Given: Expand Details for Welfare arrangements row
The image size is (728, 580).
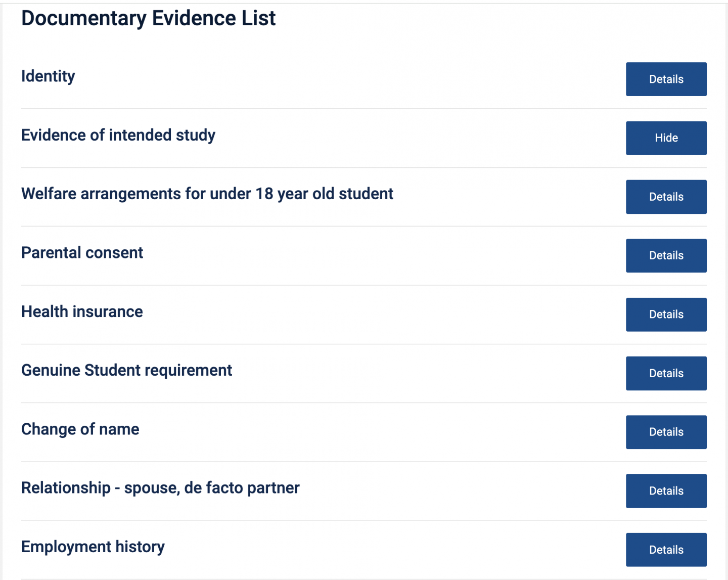Looking at the screenshot, I should pos(666,197).
